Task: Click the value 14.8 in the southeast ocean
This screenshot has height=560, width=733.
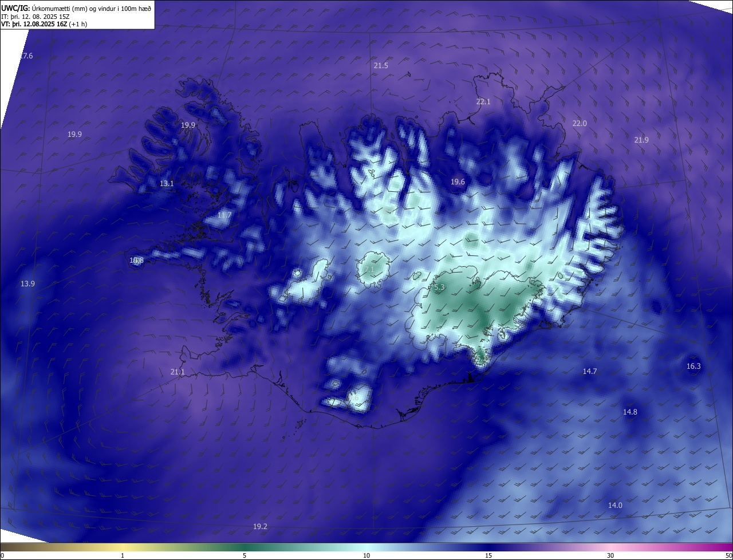Action: click(x=630, y=412)
